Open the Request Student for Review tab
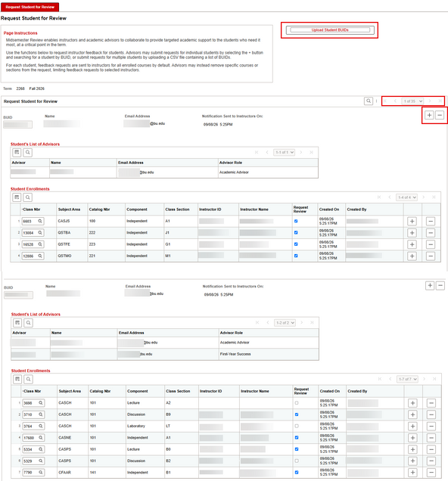Viewport: 448px width, 481px height. pos(30,7)
